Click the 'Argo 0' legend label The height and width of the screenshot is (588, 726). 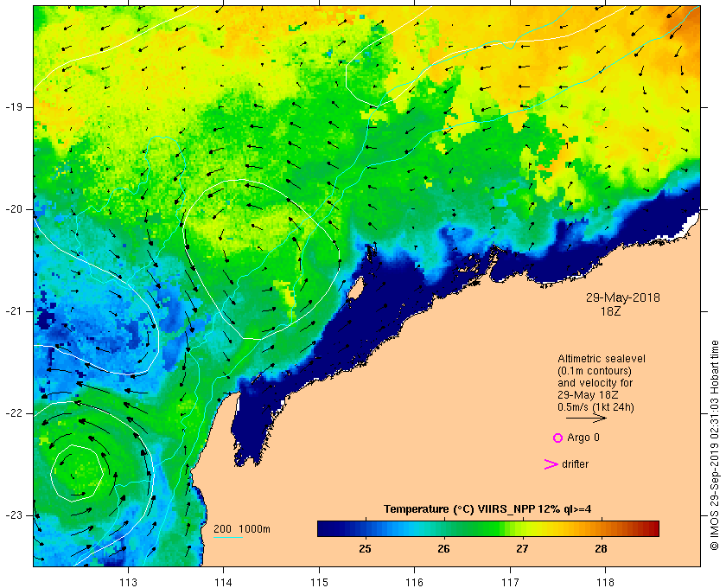pyautogui.click(x=583, y=438)
